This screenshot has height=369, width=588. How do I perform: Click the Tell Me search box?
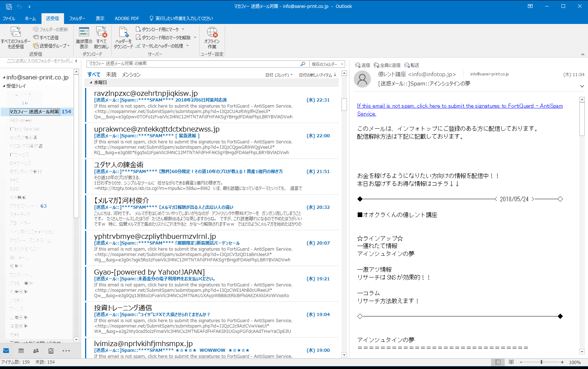point(181,18)
